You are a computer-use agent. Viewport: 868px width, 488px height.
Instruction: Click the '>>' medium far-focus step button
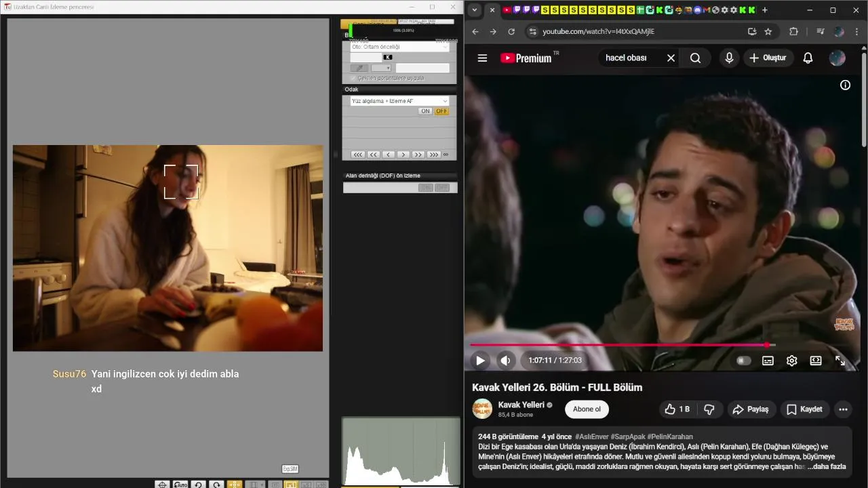point(418,155)
